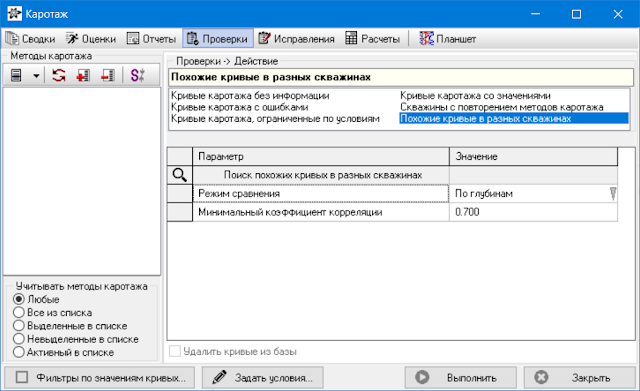The image size is (640, 391).
Task: Click the Значение column header
Action: [x=533, y=157]
